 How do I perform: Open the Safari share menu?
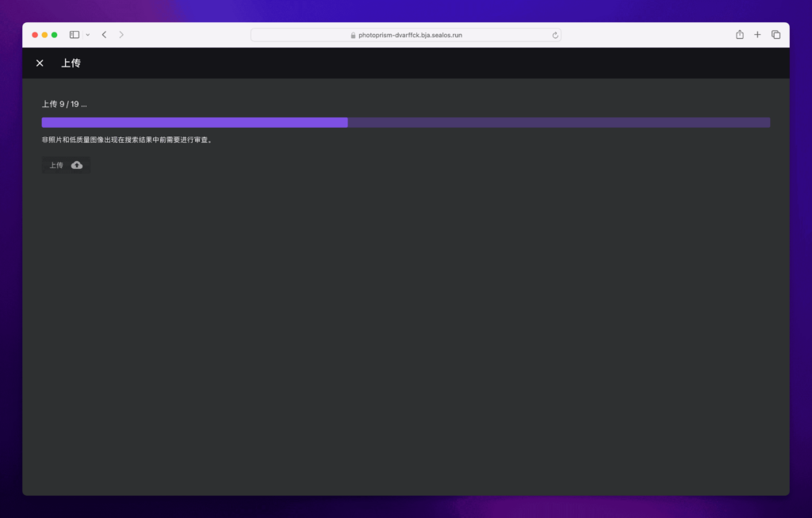(739, 35)
